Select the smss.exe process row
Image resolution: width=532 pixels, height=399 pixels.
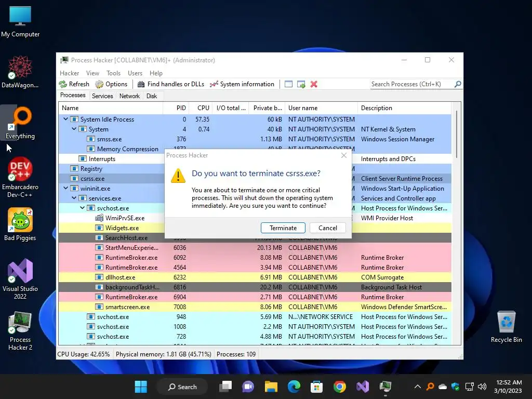pyautogui.click(x=255, y=139)
